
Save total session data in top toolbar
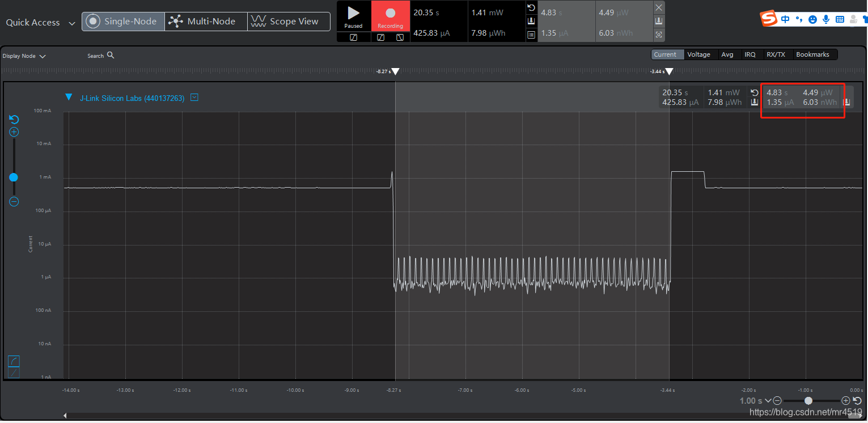(x=531, y=21)
